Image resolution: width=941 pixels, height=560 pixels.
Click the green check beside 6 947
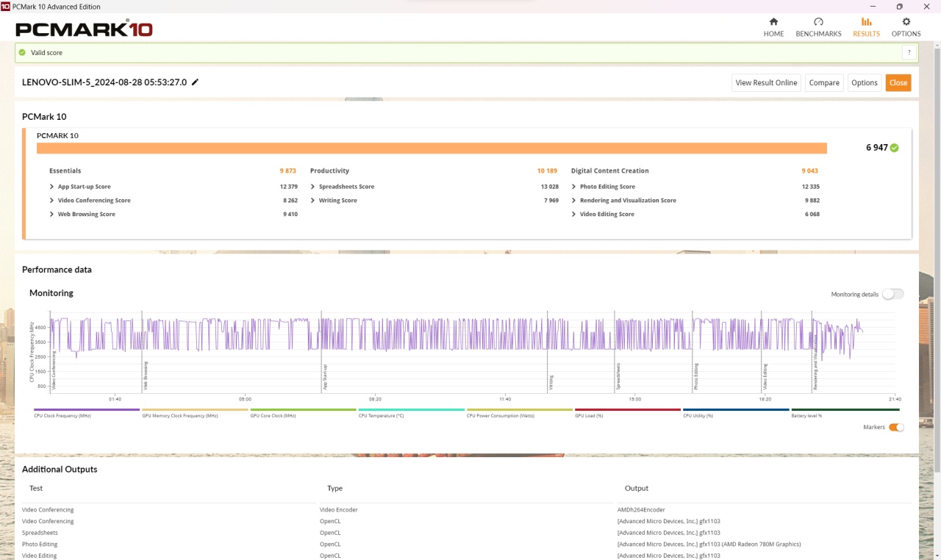[894, 148]
